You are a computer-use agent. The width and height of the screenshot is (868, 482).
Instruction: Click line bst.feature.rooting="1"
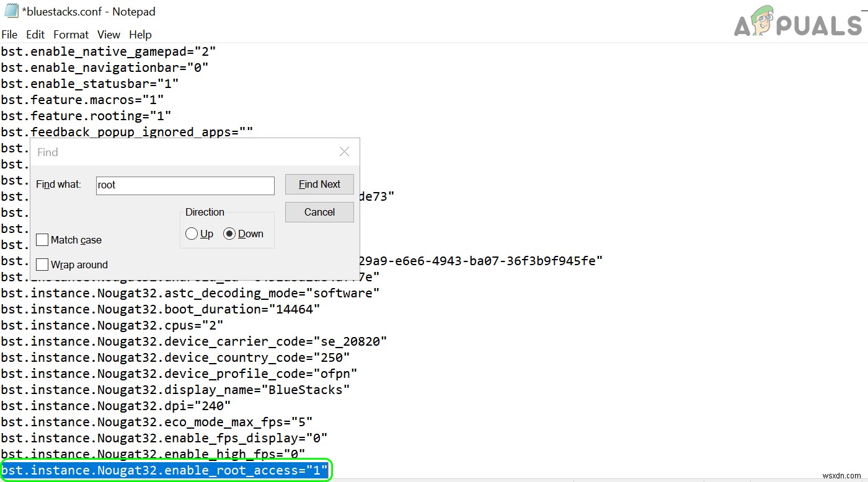86,116
